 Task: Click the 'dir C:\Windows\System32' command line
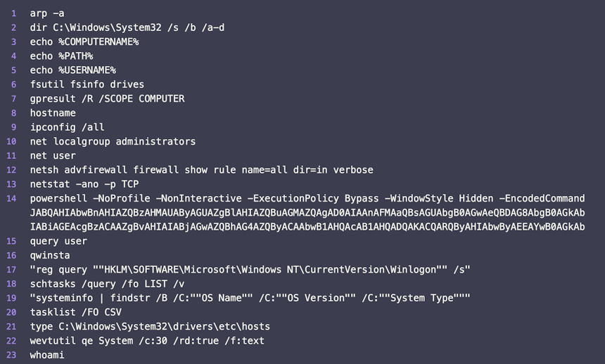(x=127, y=28)
